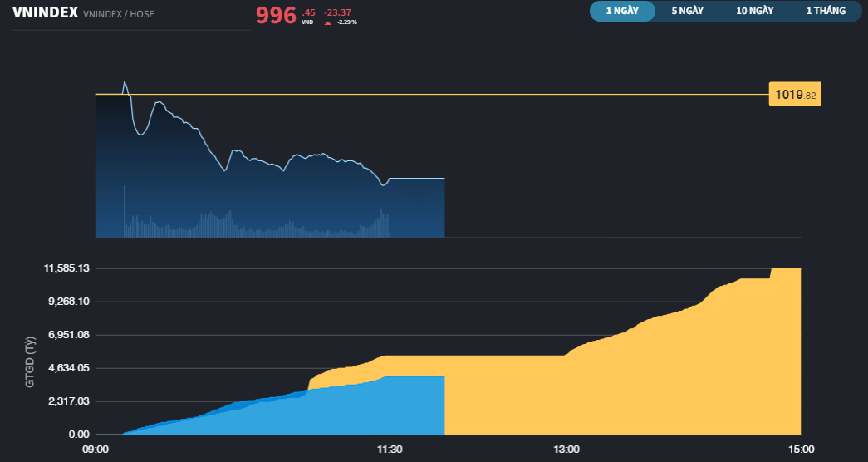Click the 11,585.13 axis label
The height and width of the screenshot is (462, 868).
[66, 268]
